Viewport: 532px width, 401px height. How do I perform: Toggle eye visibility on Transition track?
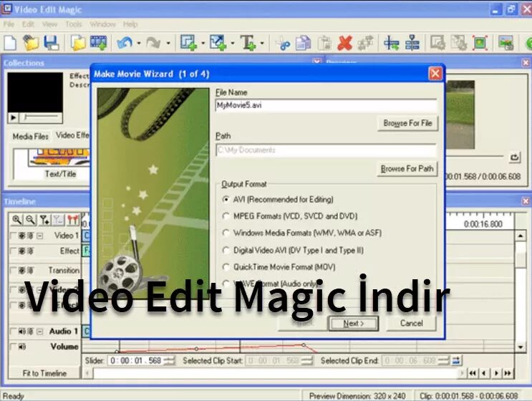[22, 271]
